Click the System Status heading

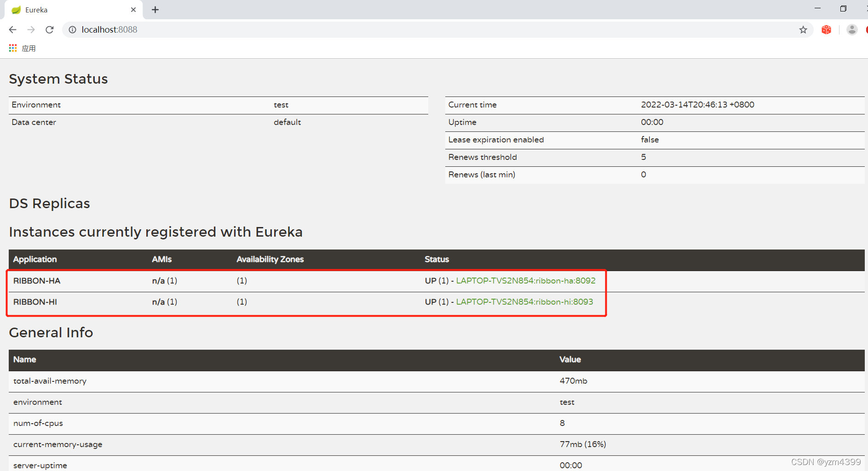(58, 79)
